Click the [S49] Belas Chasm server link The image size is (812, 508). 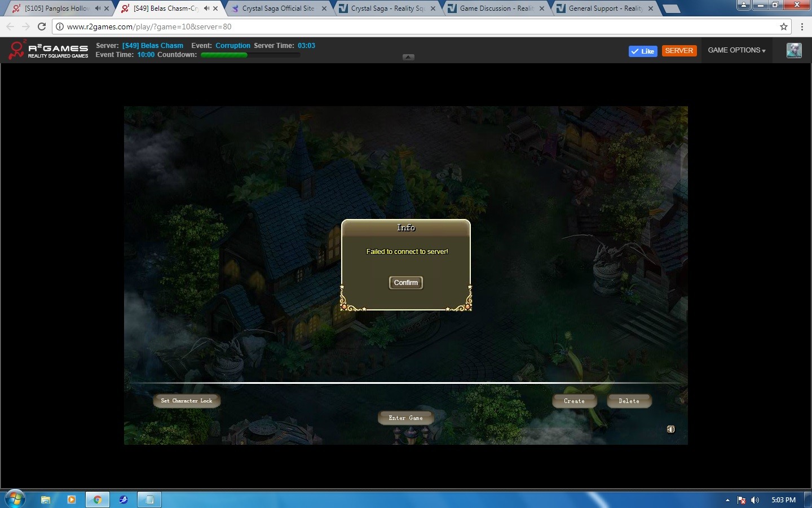153,46
